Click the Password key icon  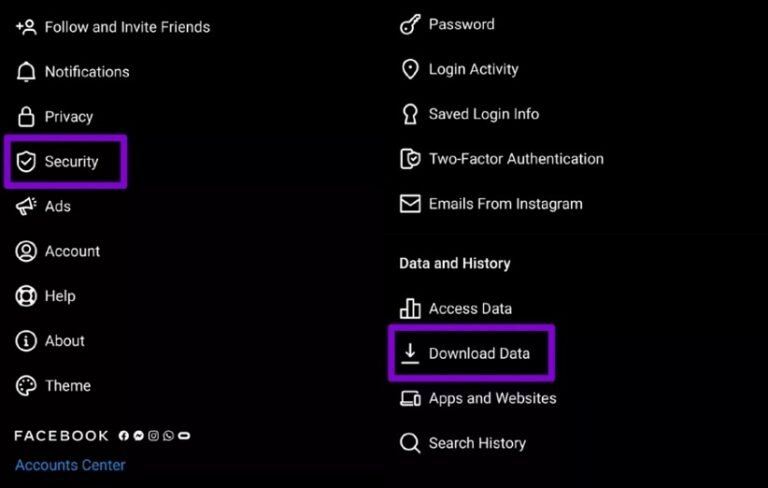409,25
